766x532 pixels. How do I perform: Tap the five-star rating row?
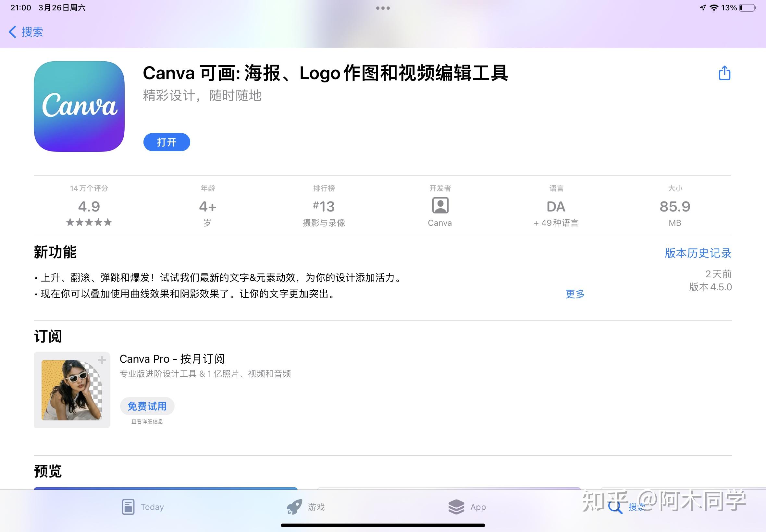(x=89, y=222)
